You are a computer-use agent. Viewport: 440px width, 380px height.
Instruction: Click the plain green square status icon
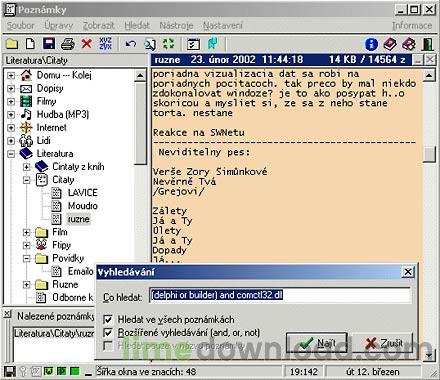[x=75, y=371]
